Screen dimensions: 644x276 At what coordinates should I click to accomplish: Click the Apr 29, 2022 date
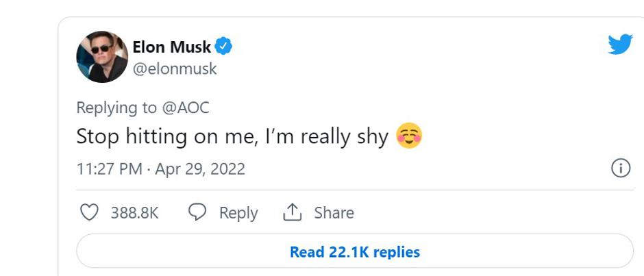click(200, 169)
